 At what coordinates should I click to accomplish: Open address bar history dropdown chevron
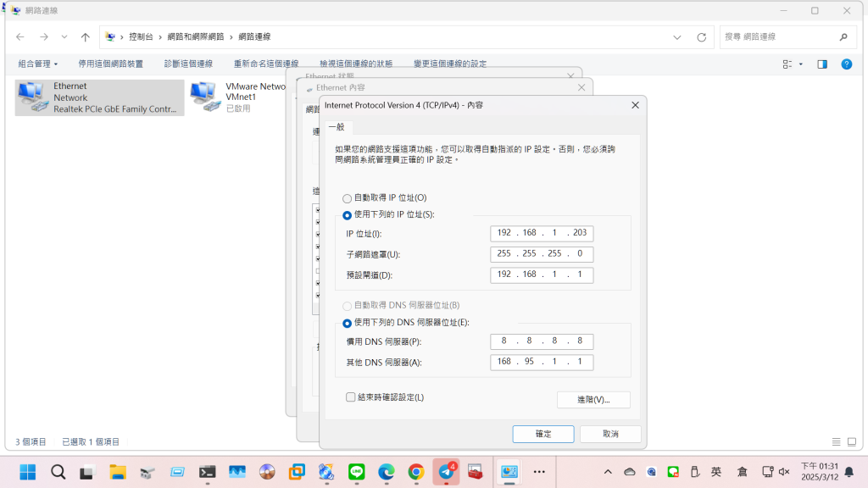pyautogui.click(x=677, y=37)
